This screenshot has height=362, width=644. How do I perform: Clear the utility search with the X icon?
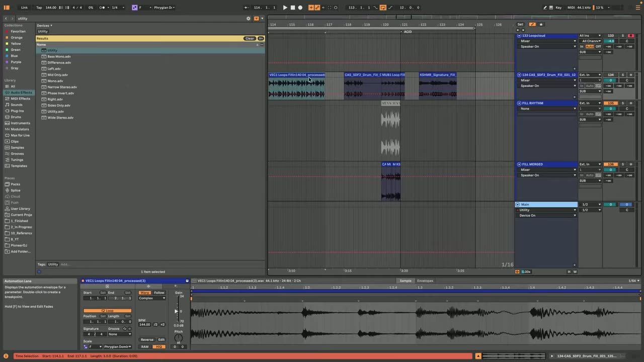tap(248, 19)
